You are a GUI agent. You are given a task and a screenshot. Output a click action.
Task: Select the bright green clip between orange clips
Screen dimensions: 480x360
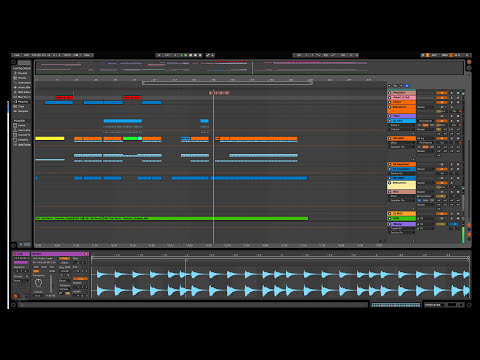(130, 138)
